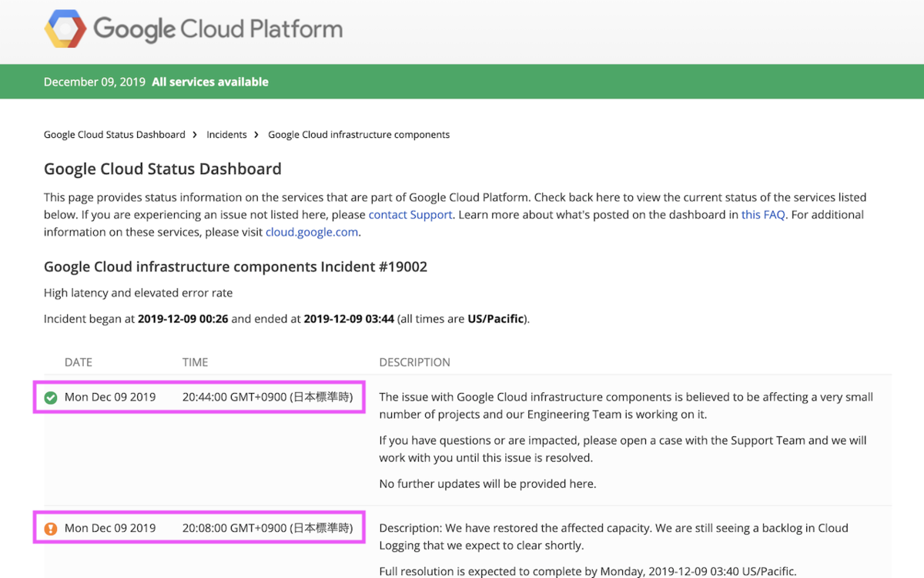
Task: Click 'High latency and elevated error rate'
Action: tap(138, 293)
